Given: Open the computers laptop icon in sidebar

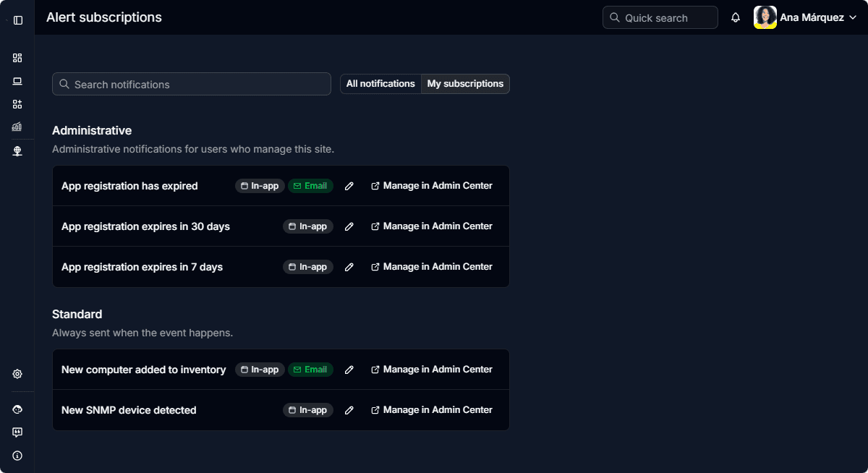Looking at the screenshot, I should (17, 81).
